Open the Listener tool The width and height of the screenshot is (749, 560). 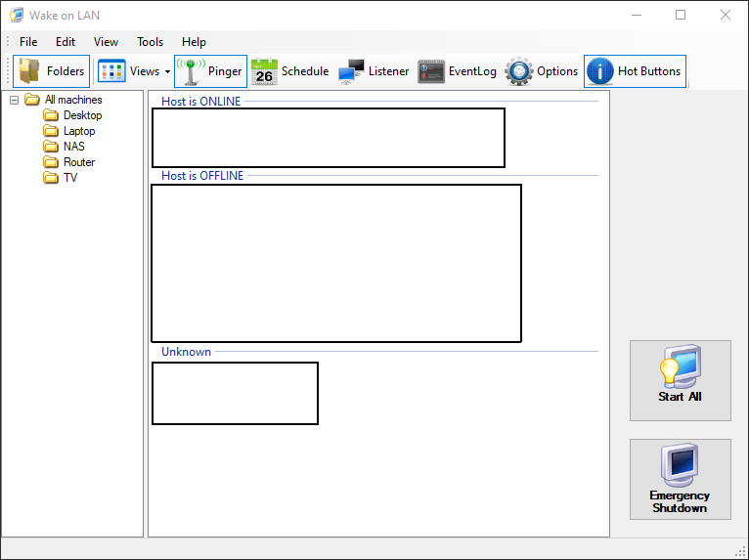tap(374, 71)
